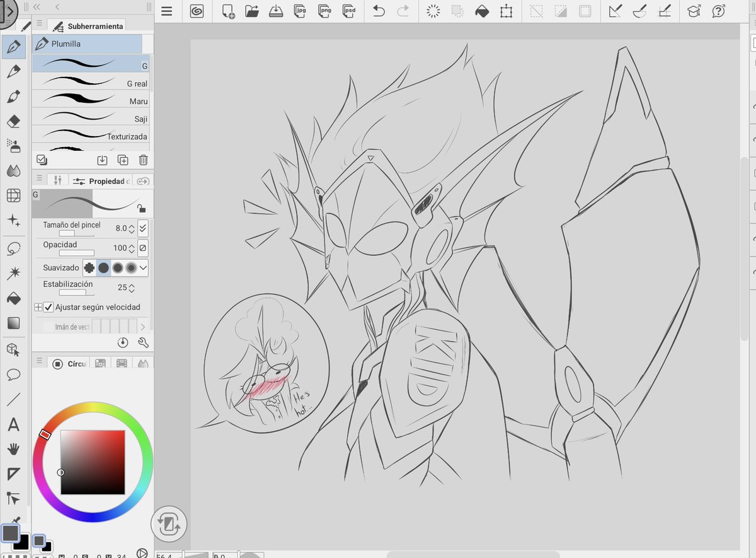The height and width of the screenshot is (558, 756).
Task: Clear selection area icon
Action: 433,11
